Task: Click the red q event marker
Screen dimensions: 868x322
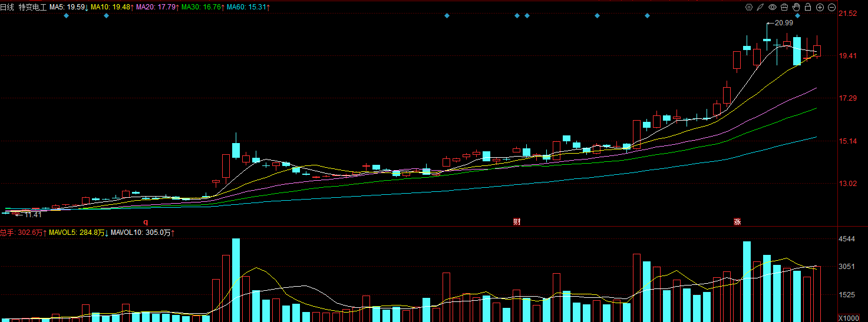Action: (146, 222)
